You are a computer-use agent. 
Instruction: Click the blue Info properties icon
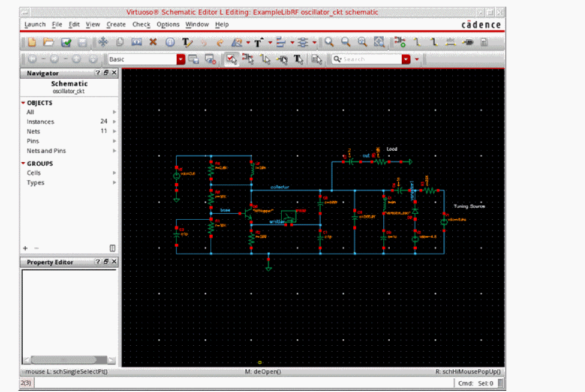click(x=170, y=42)
